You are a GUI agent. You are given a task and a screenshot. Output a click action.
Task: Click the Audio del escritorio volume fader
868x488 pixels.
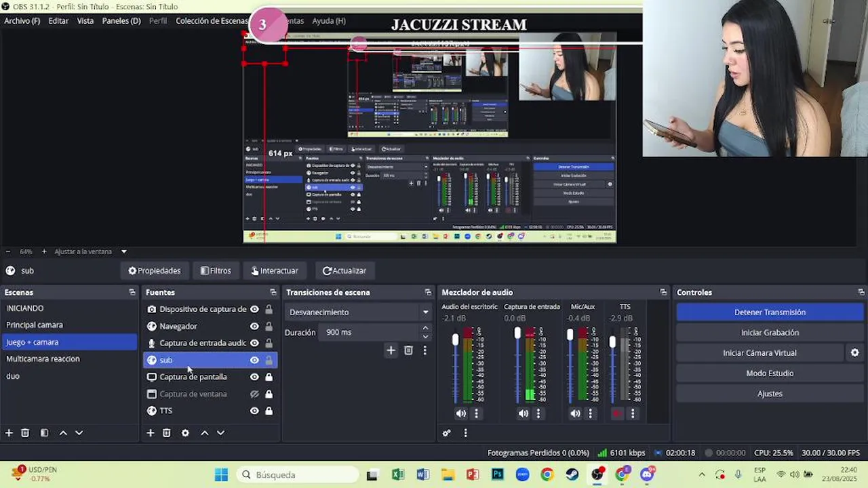[455, 339]
